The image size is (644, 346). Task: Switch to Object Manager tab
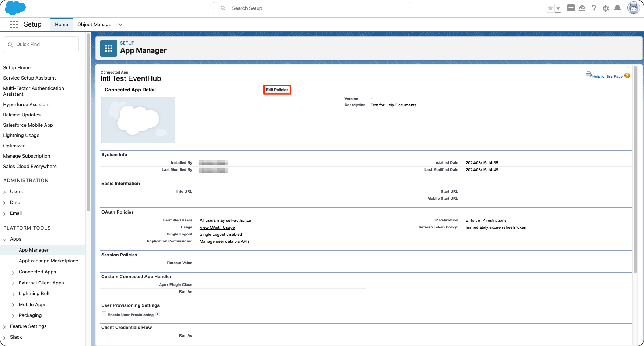(x=95, y=24)
